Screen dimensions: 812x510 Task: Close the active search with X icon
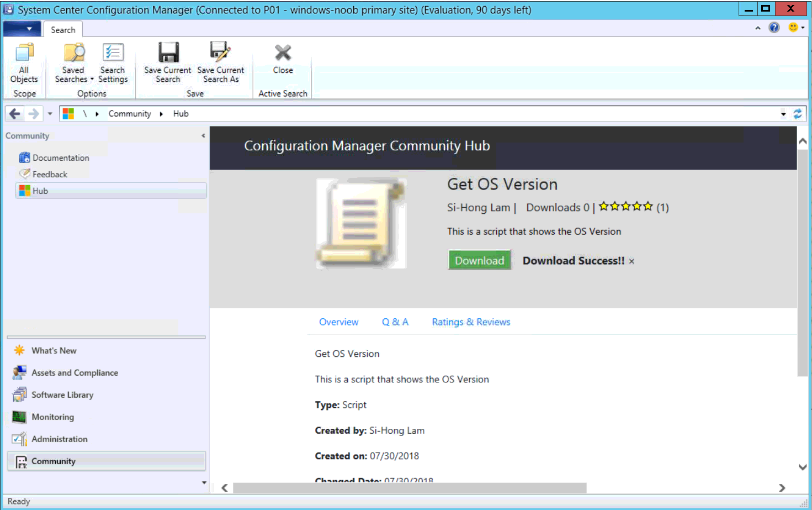[x=283, y=52]
